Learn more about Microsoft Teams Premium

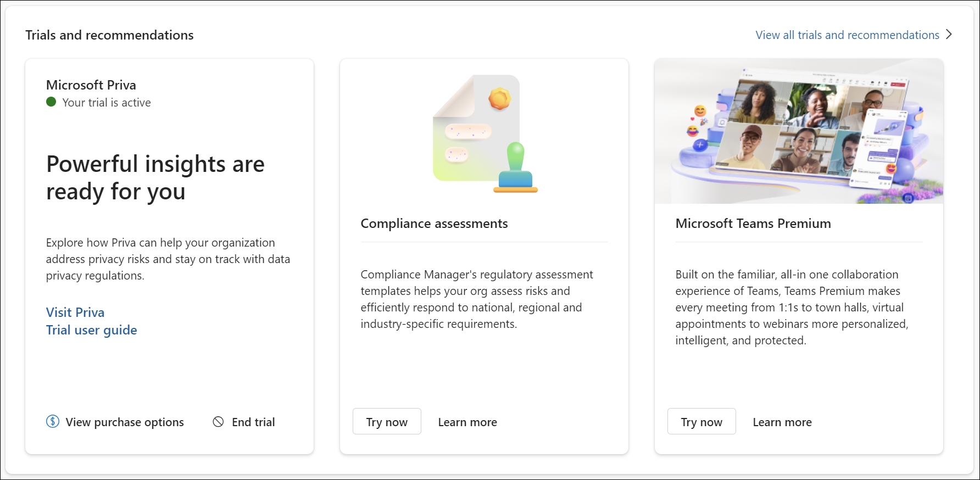click(782, 422)
